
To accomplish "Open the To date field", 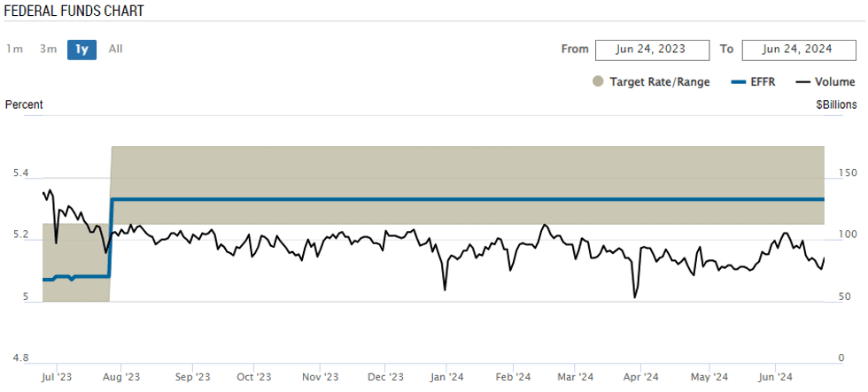I will coord(799,50).
